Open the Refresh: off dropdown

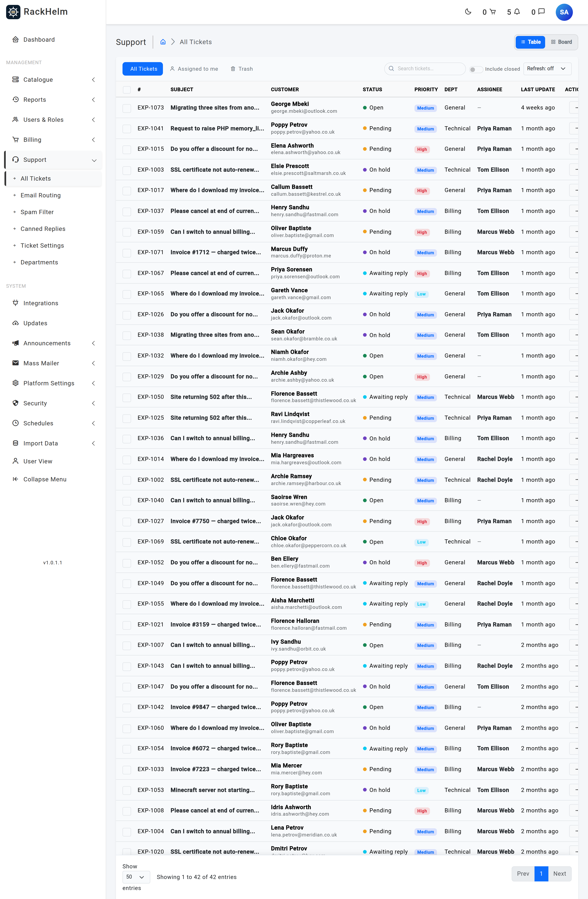coord(547,68)
